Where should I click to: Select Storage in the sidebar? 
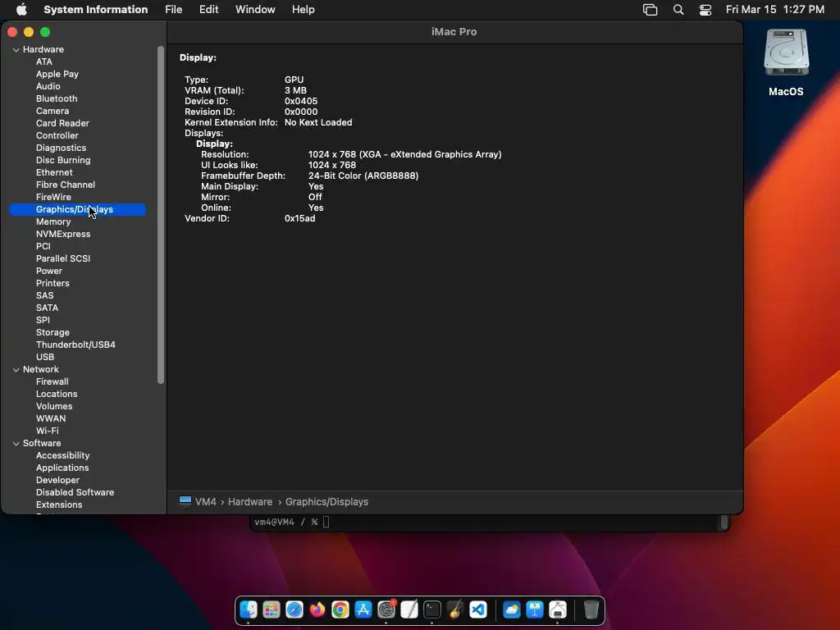(52, 333)
